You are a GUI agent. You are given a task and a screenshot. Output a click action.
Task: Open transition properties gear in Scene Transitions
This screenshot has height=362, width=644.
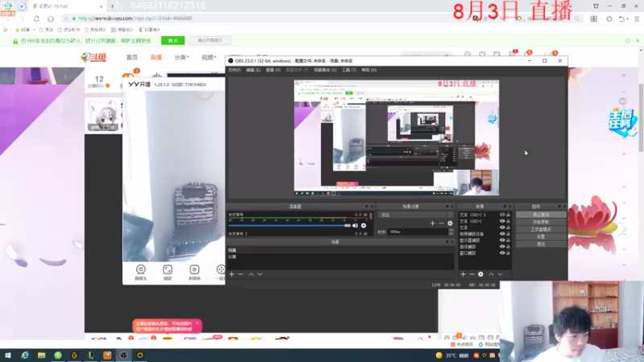450,224
